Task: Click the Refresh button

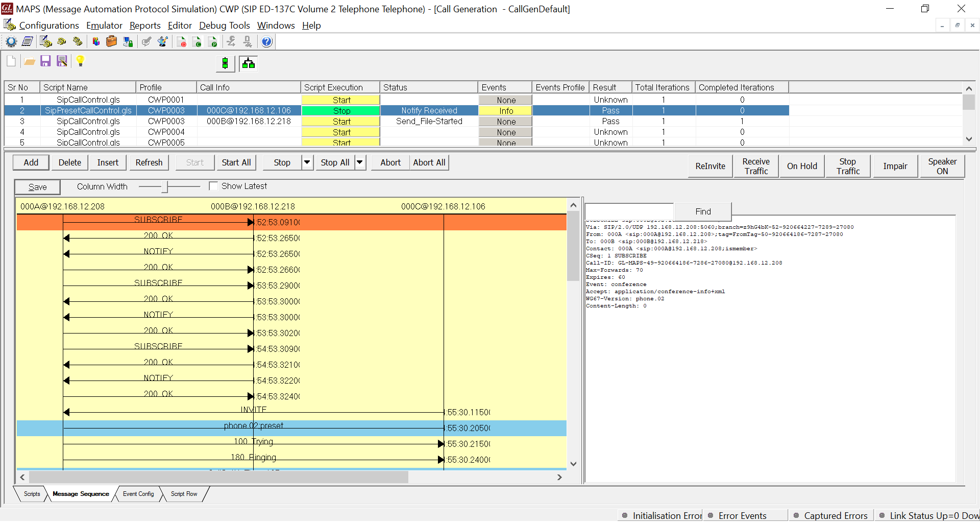Action: (x=149, y=162)
